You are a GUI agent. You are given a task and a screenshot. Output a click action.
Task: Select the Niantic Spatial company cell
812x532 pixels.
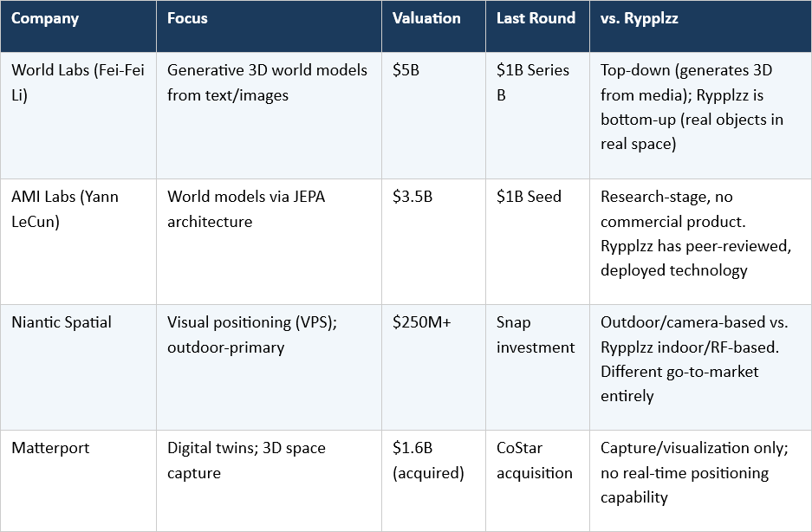[62, 322]
